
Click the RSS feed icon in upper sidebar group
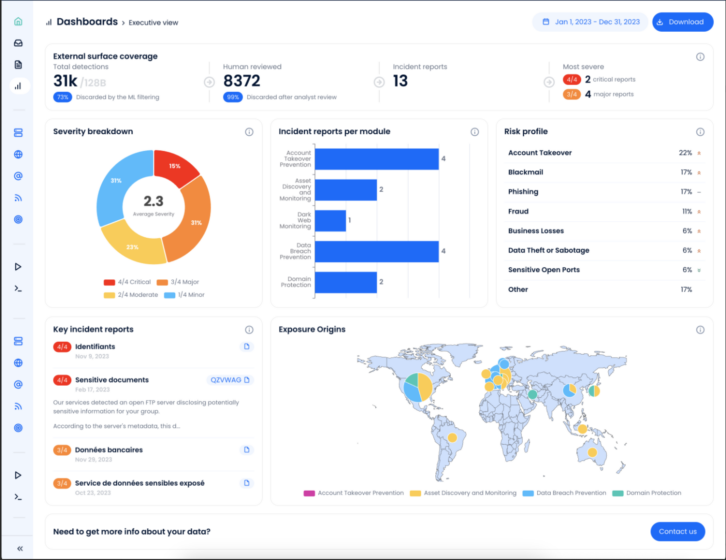18,198
